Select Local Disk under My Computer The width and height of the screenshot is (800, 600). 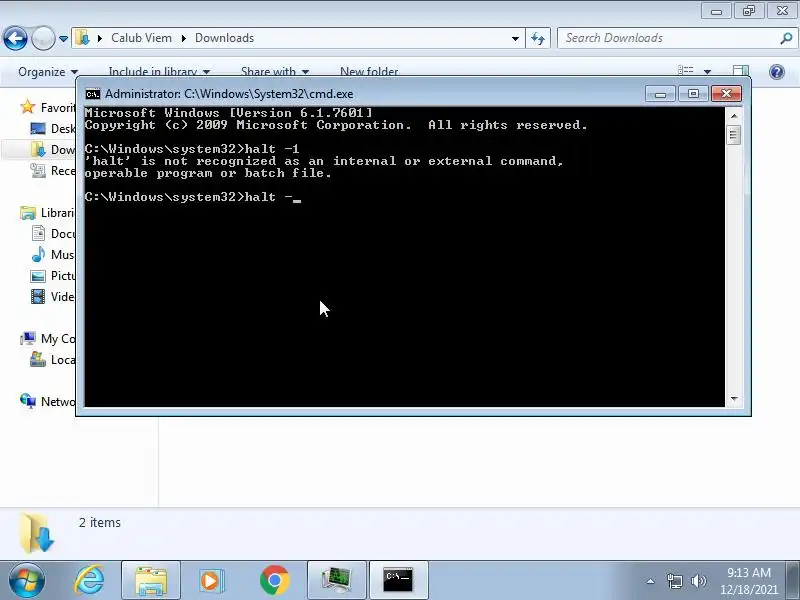point(53,360)
